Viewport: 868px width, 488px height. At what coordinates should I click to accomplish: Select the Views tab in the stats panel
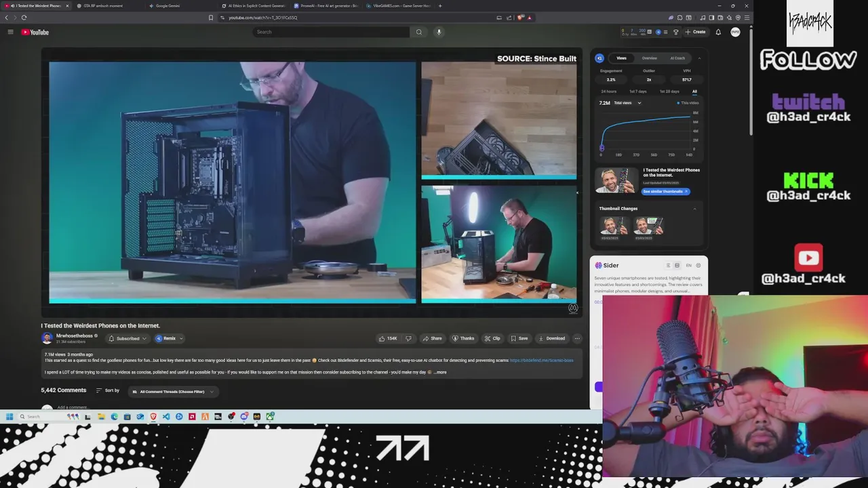click(621, 58)
